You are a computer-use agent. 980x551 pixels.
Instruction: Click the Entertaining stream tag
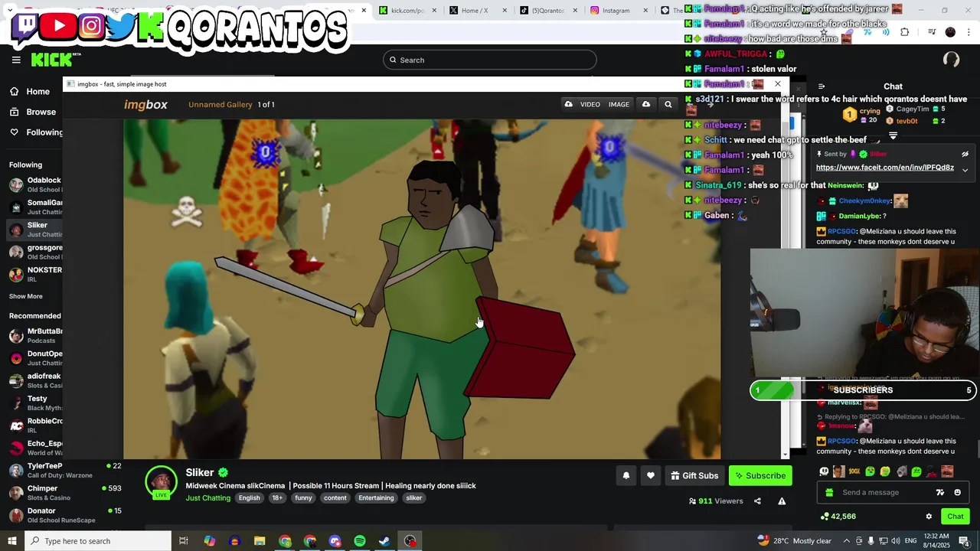tap(376, 498)
